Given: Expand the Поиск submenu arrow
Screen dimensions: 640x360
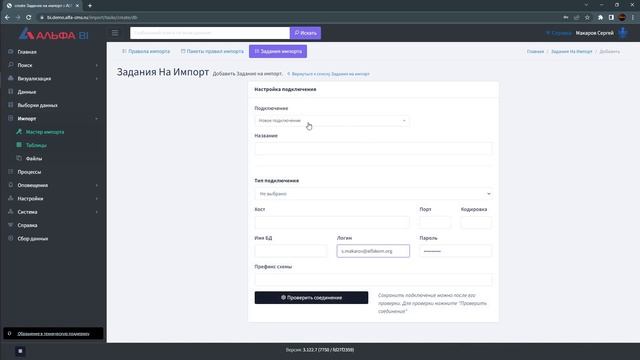Looking at the screenshot, I should pos(97,65).
